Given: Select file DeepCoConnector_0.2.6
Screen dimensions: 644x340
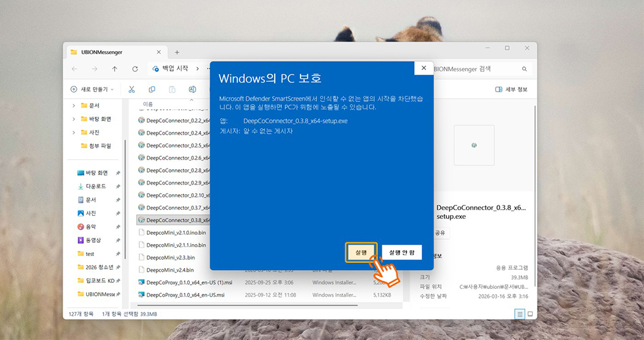Looking at the screenshot, I should pos(174,158).
